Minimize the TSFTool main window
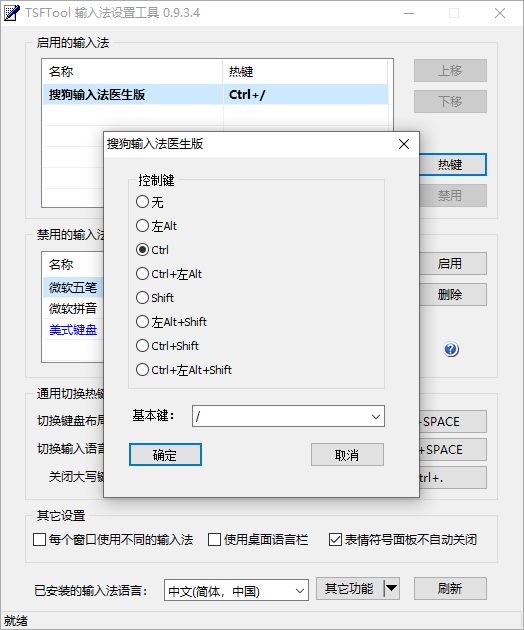This screenshot has width=524, height=630. pyautogui.click(x=409, y=13)
